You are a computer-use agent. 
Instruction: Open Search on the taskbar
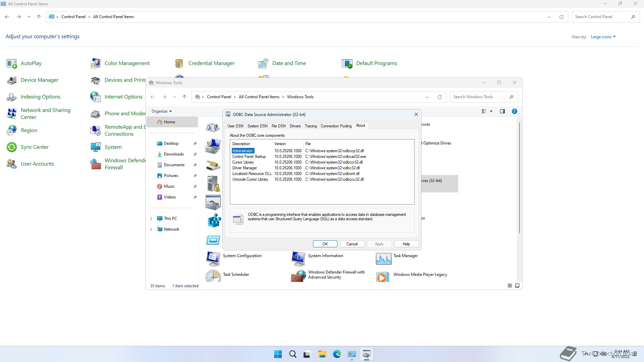coord(292,354)
